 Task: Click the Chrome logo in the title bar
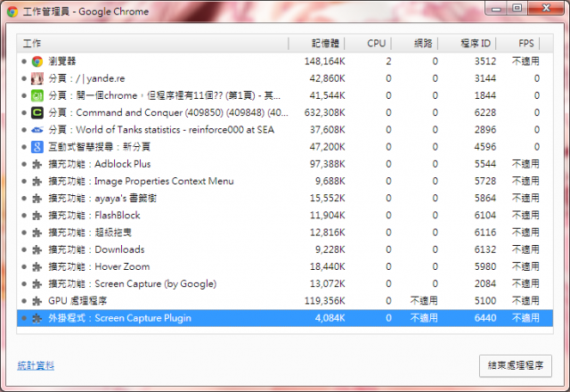point(12,12)
